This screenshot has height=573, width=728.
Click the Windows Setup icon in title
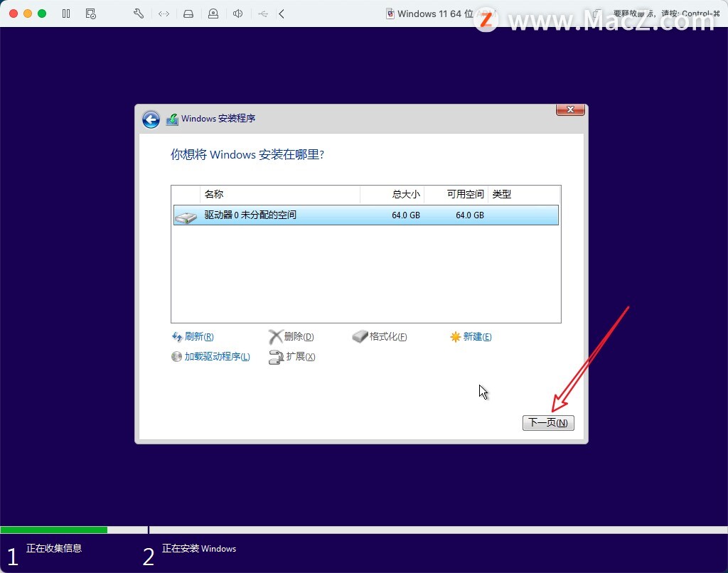172,119
